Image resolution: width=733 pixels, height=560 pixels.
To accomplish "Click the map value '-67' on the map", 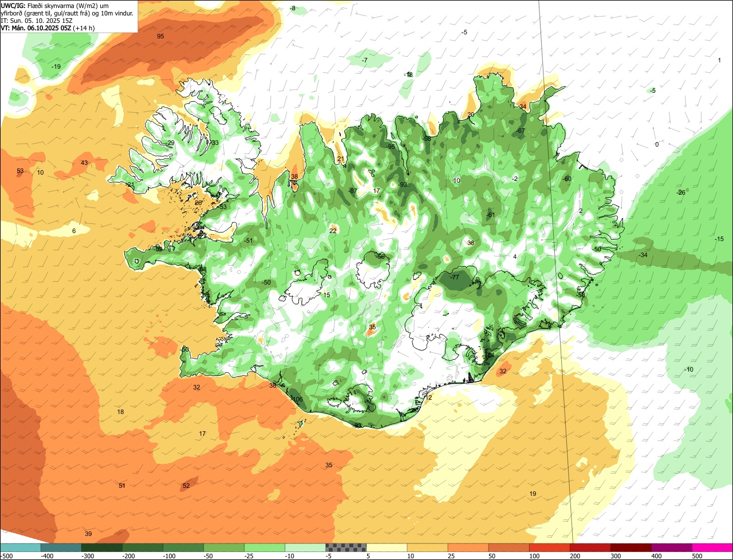I will click(520, 131).
